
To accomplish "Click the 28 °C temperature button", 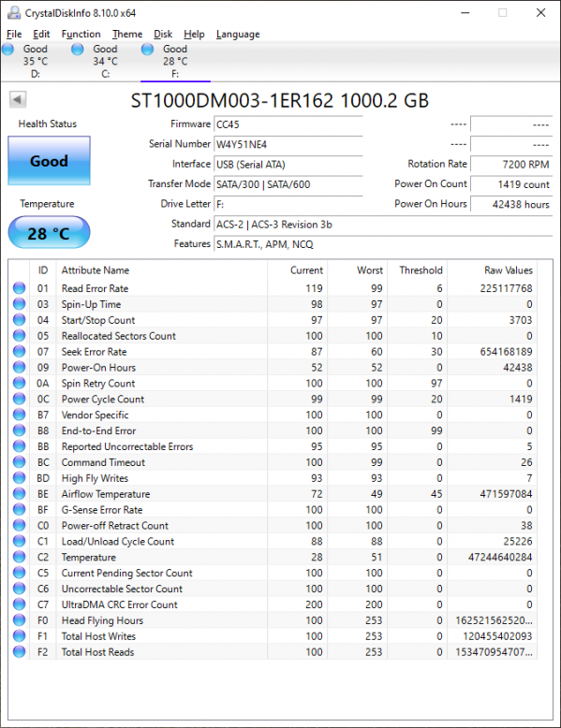I will click(50, 232).
